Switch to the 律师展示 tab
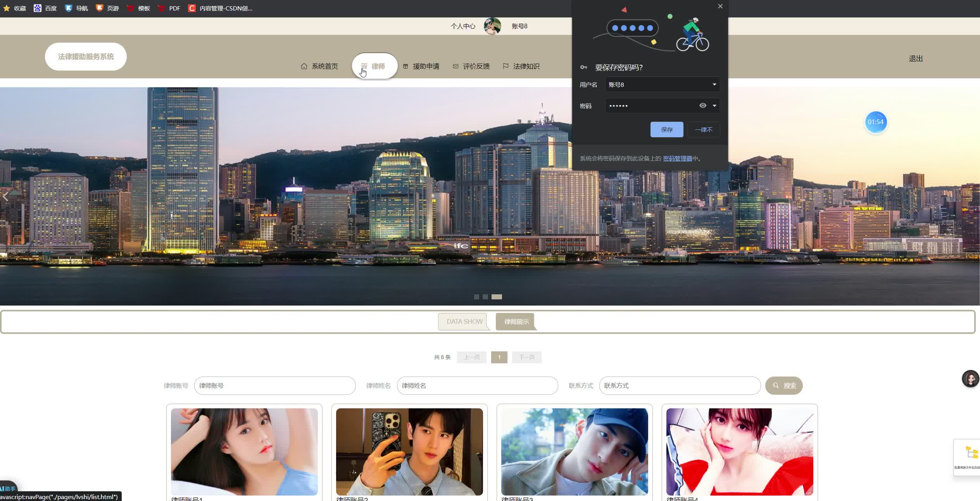980x501 pixels. click(x=516, y=321)
